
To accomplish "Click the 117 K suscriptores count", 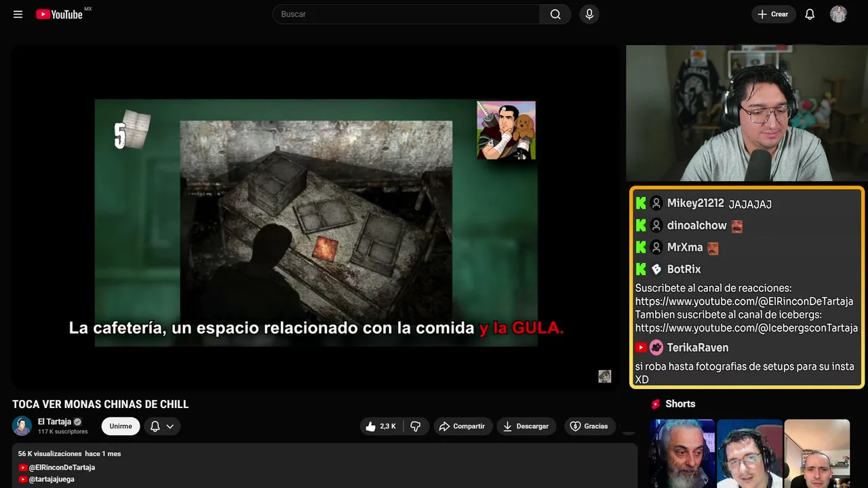I will pos(63,432).
